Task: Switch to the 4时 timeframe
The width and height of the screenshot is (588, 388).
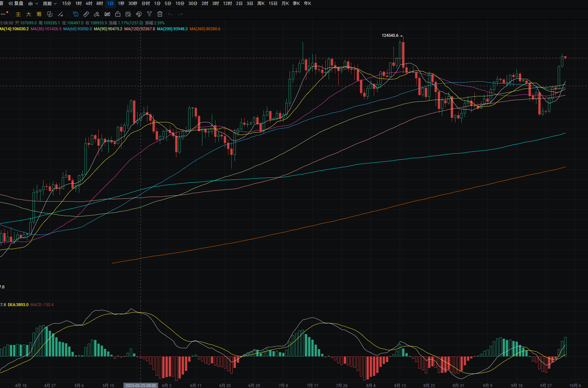Action: 89,4
